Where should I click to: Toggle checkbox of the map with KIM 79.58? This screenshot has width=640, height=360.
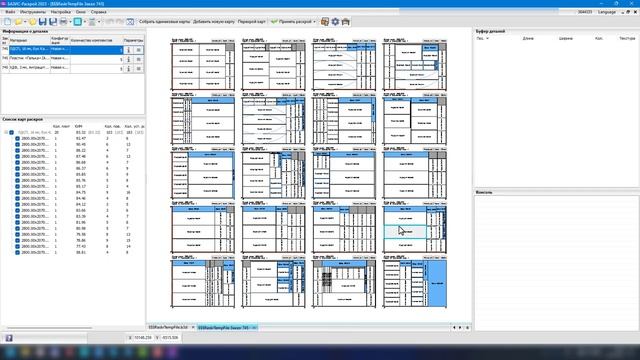click(x=17, y=234)
